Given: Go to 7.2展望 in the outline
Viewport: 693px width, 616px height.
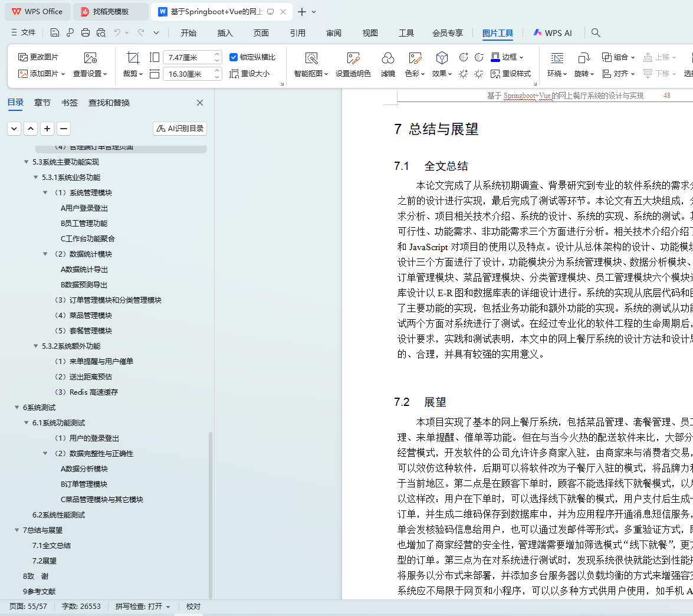Looking at the screenshot, I should click(x=44, y=561).
